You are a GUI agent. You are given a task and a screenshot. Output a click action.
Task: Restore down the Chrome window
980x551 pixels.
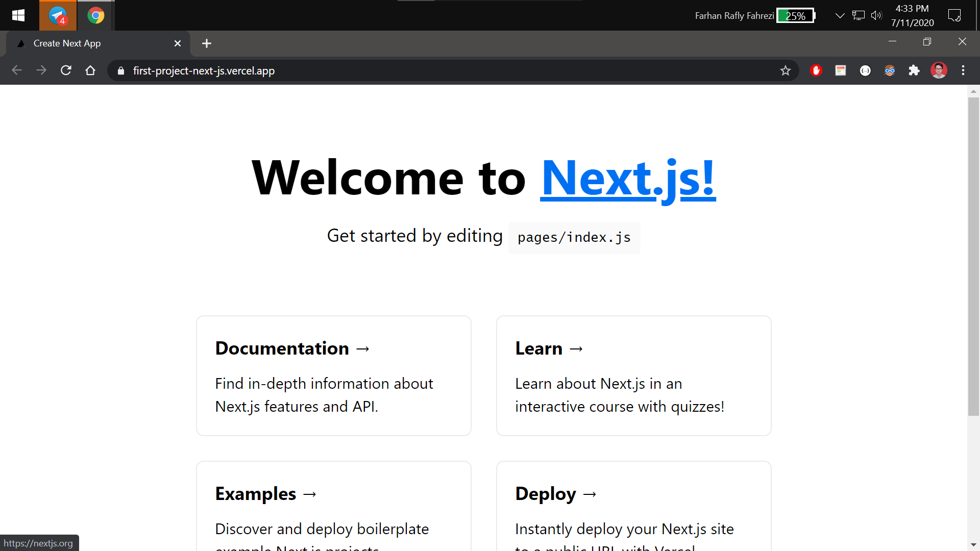(x=927, y=41)
